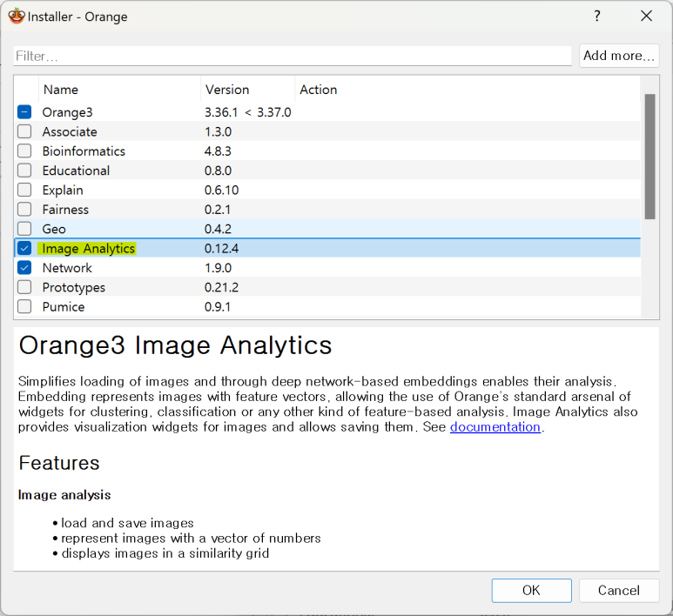The width and height of the screenshot is (673, 616).
Task: Sort by the Name column header
Action: [120, 90]
